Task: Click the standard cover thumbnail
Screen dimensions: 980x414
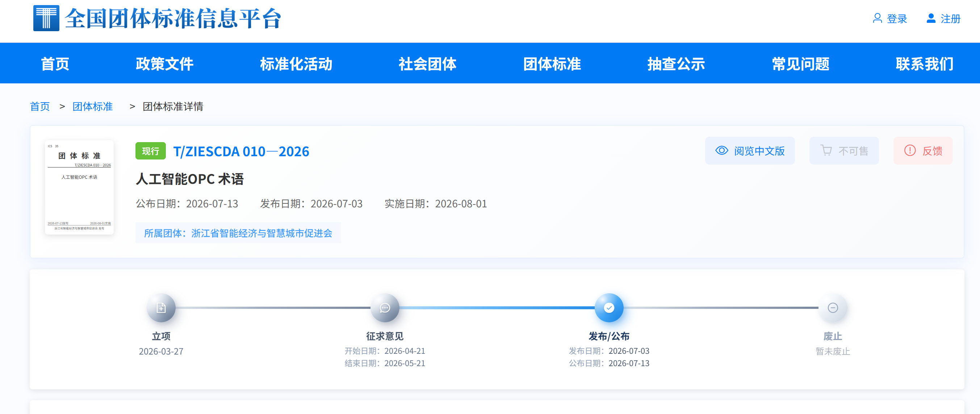Action: tap(79, 187)
